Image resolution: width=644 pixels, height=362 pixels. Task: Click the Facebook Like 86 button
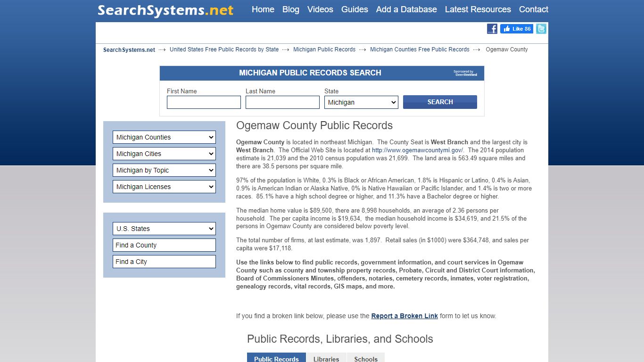click(x=517, y=29)
